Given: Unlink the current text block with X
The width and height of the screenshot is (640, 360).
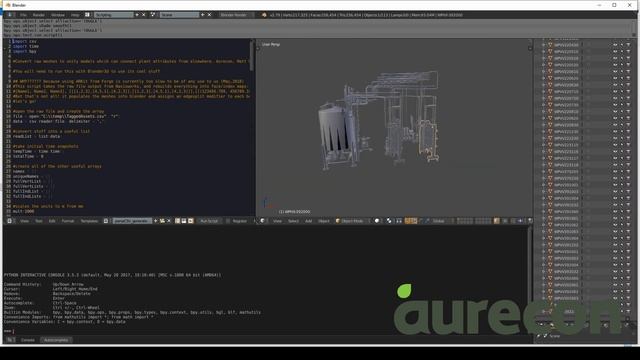Looking at the screenshot, I should (169, 221).
